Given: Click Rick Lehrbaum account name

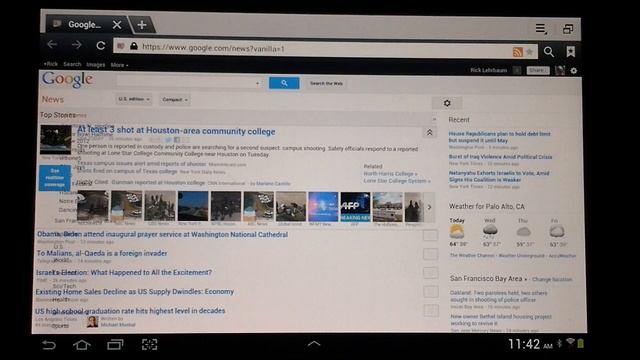Looking at the screenshot, I should point(488,70).
